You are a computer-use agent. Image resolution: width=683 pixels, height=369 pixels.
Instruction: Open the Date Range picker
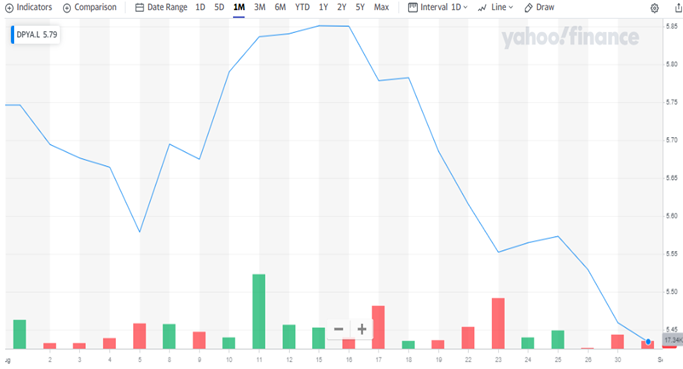tap(161, 7)
